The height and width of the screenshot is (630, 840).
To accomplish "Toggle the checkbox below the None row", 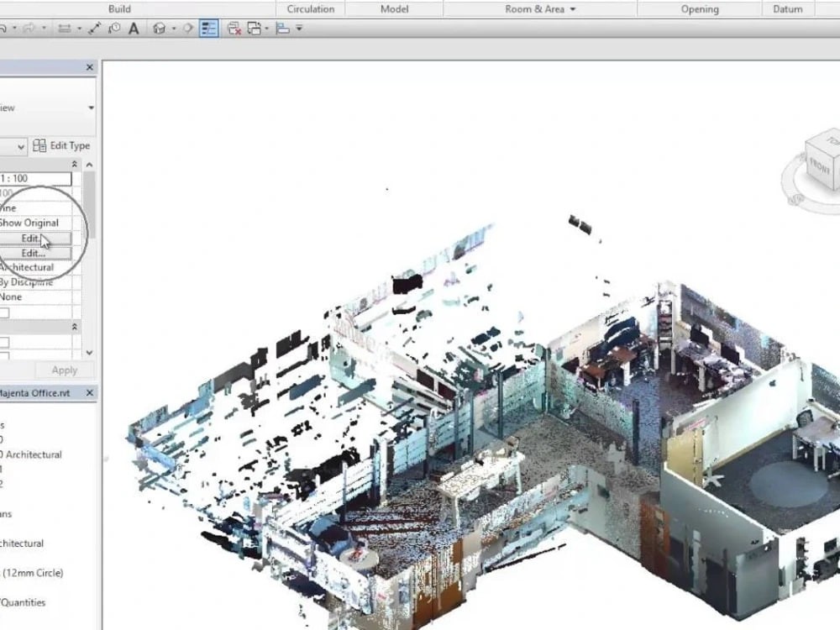I will click(x=4, y=312).
